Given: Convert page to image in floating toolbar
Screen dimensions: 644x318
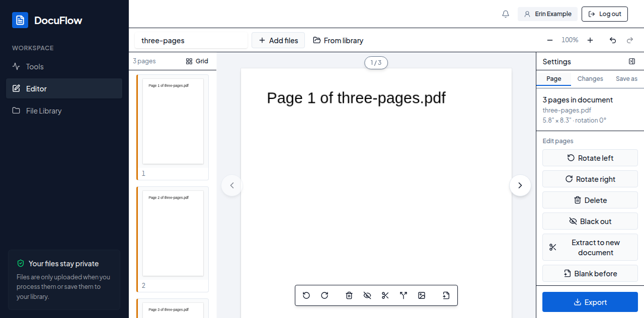Looking at the screenshot, I should point(422,295).
